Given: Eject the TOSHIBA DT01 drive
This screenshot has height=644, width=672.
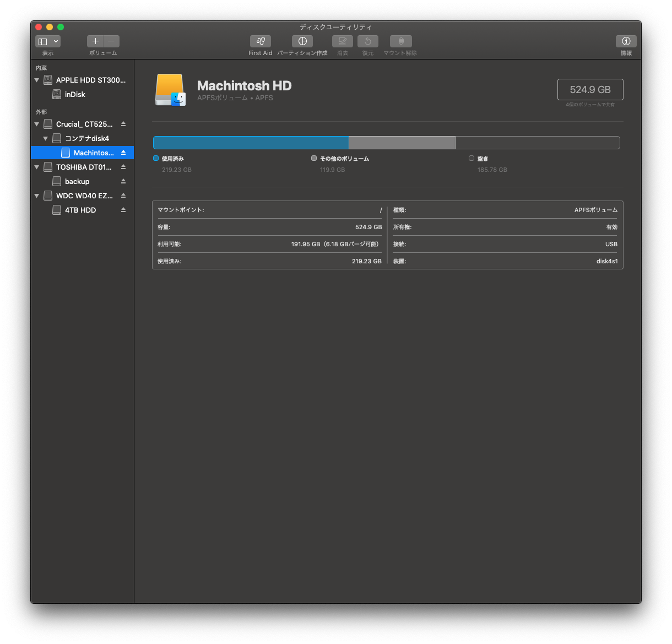Looking at the screenshot, I should tap(123, 167).
